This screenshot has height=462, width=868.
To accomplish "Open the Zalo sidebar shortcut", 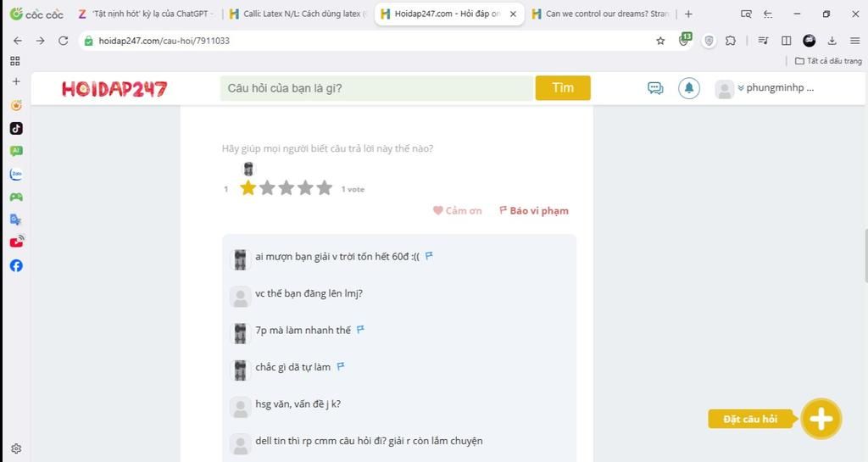I will click(16, 175).
